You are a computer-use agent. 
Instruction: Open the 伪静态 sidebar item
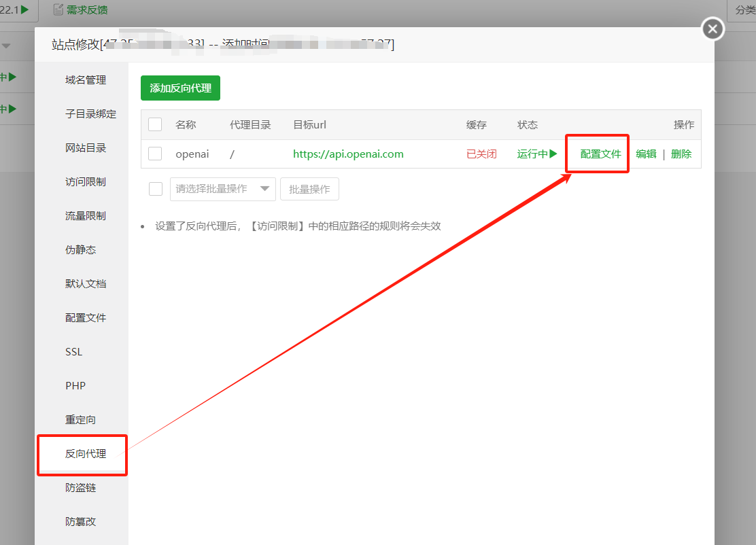coord(80,250)
